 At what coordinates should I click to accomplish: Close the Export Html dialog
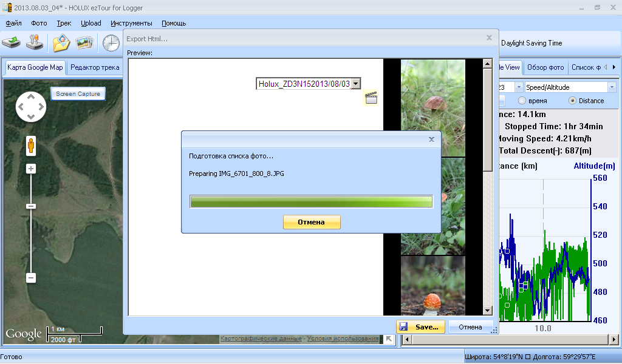pos(489,38)
